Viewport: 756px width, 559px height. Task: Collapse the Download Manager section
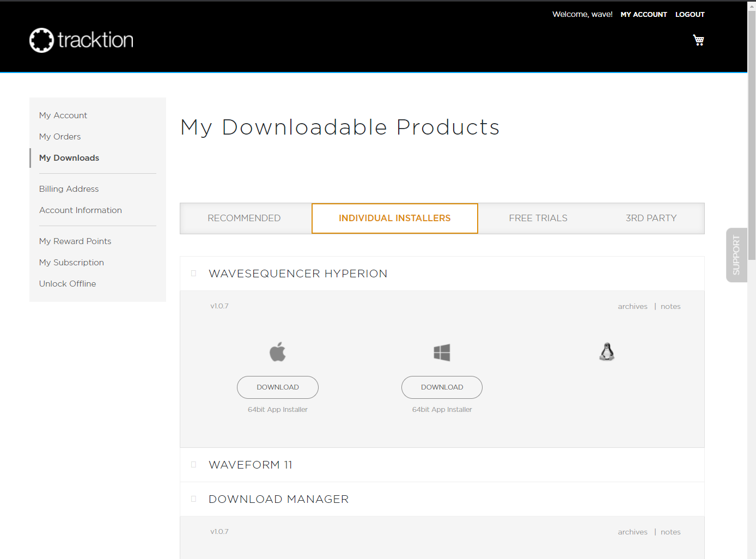coord(442,499)
